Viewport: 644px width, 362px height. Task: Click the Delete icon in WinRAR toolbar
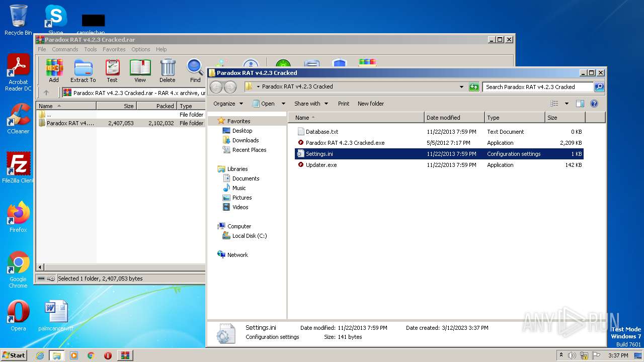(x=168, y=70)
